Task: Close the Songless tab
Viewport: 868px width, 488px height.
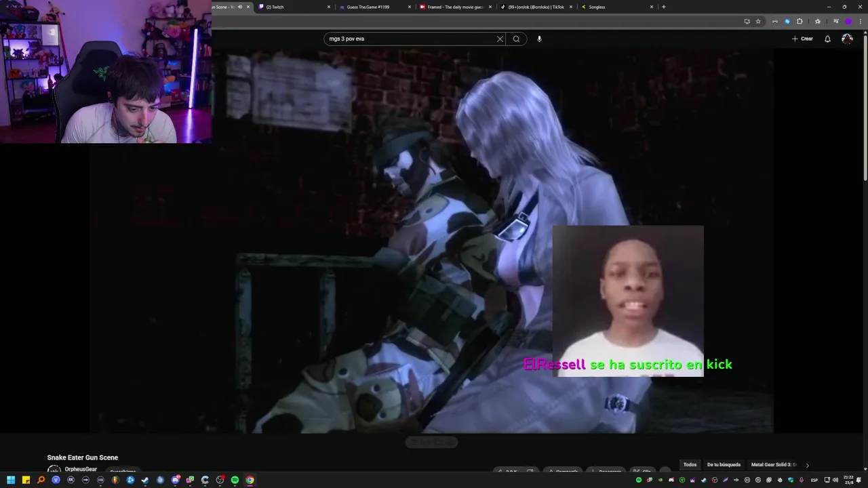Action: tap(652, 7)
